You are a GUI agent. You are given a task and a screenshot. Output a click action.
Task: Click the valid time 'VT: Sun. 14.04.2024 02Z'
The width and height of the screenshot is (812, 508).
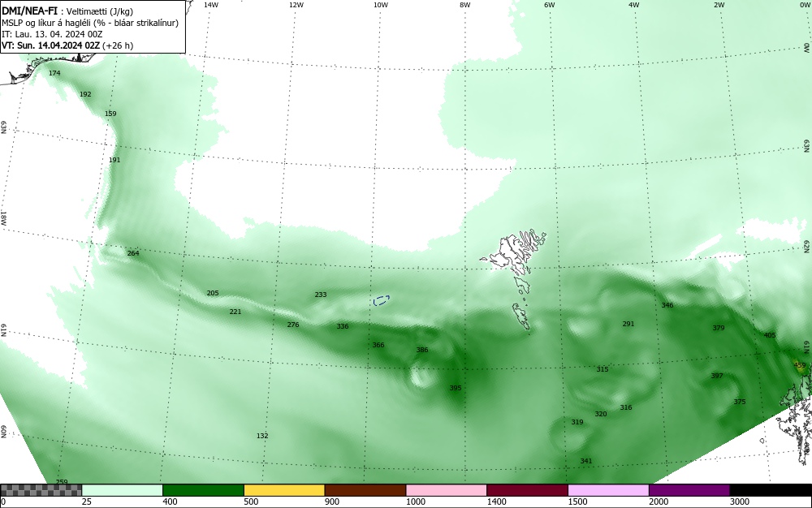pos(50,45)
